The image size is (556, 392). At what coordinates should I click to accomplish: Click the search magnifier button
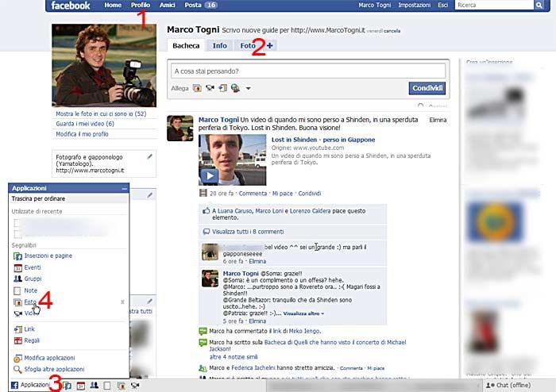(x=539, y=5)
